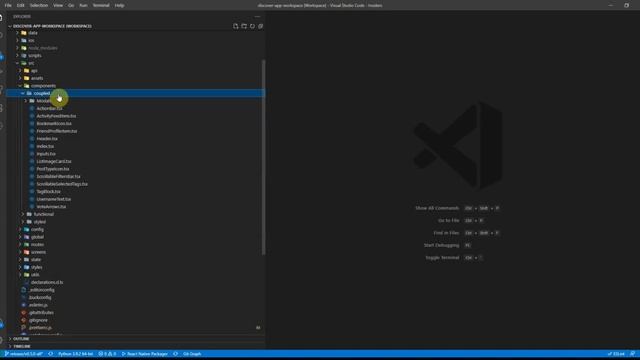This screenshot has width=640, height=360.
Task: Click the .eslintrc.js file icon
Action: click(24, 305)
